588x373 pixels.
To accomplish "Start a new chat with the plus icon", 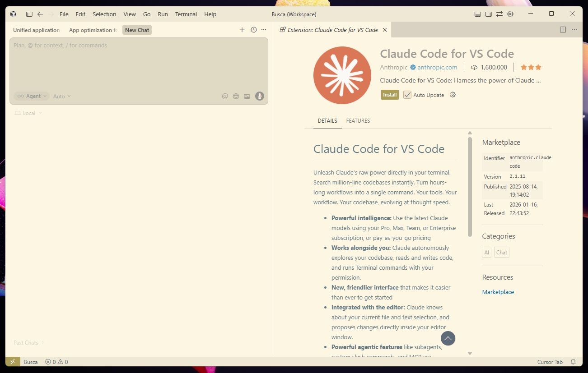I will coord(242,29).
